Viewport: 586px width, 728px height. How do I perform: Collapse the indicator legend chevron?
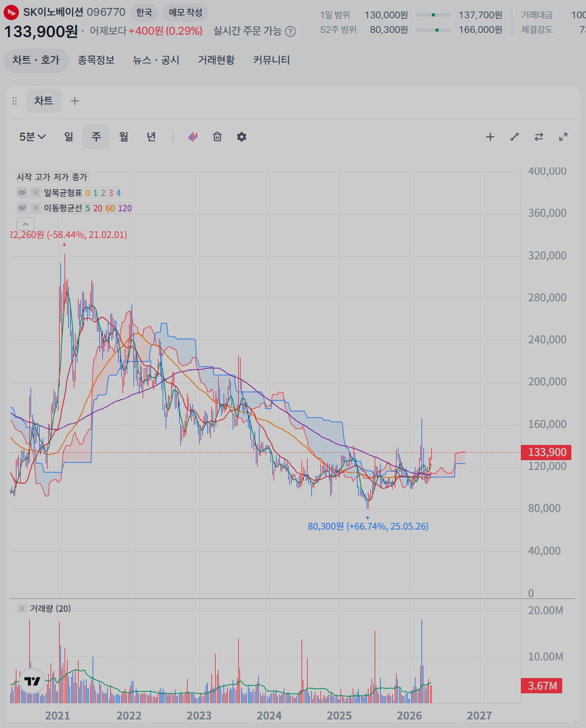(x=26, y=224)
